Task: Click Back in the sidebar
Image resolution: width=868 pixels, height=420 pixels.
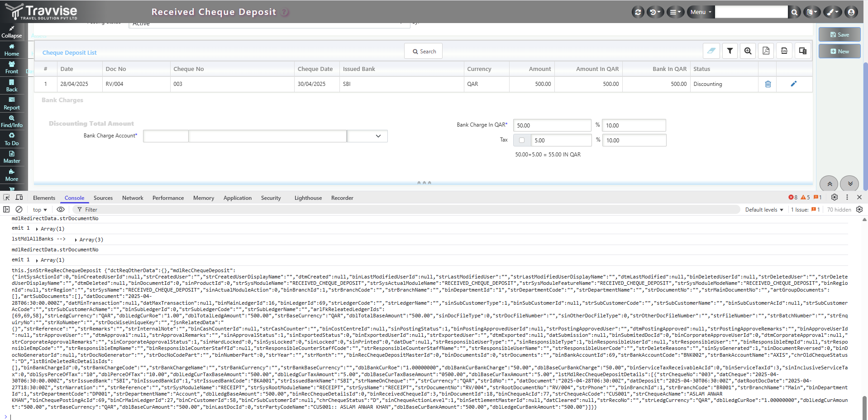Action: pyautogui.click(x=12, y=86)
